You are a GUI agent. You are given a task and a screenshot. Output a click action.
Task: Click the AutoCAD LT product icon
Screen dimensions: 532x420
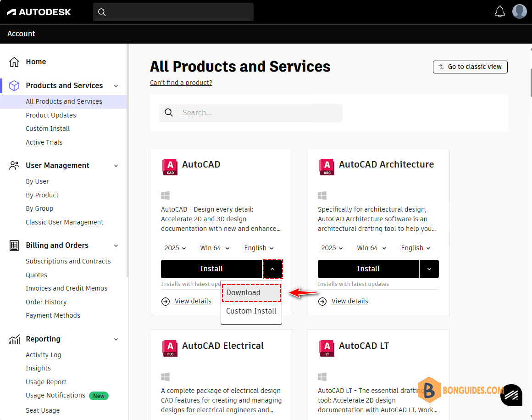click(327, 348)
